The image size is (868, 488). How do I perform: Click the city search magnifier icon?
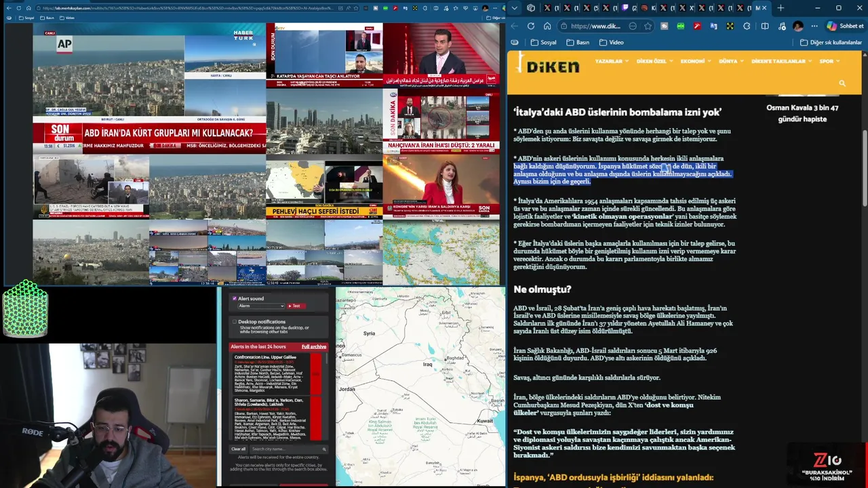coord(324,449)
